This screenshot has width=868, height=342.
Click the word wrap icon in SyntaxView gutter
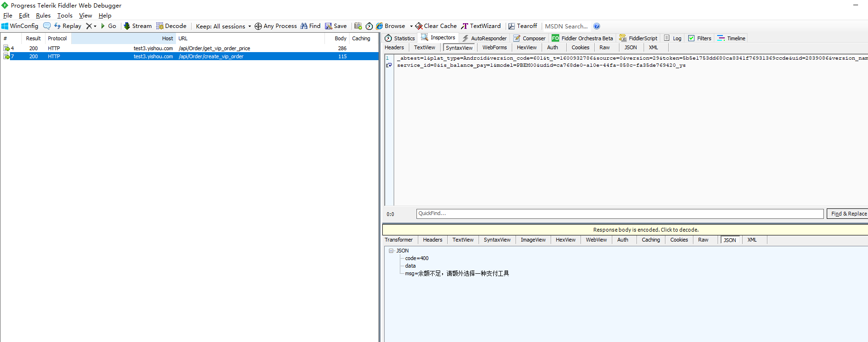389,65
